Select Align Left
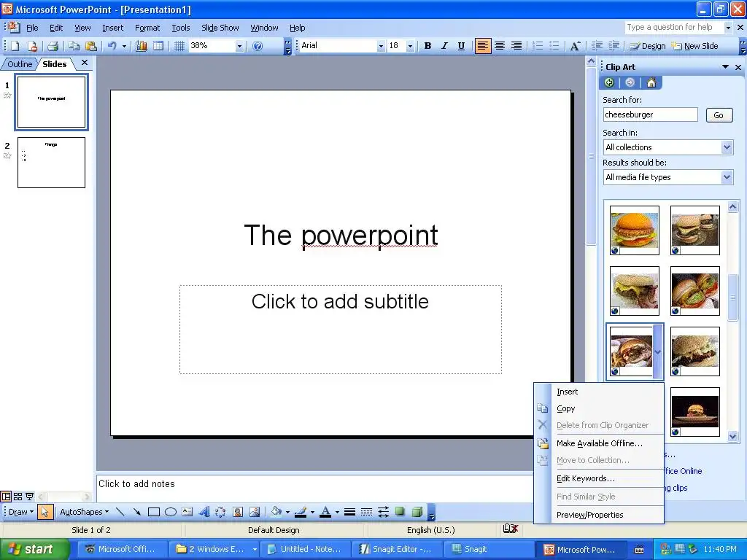747x560 pixels. tap(483, 46)
